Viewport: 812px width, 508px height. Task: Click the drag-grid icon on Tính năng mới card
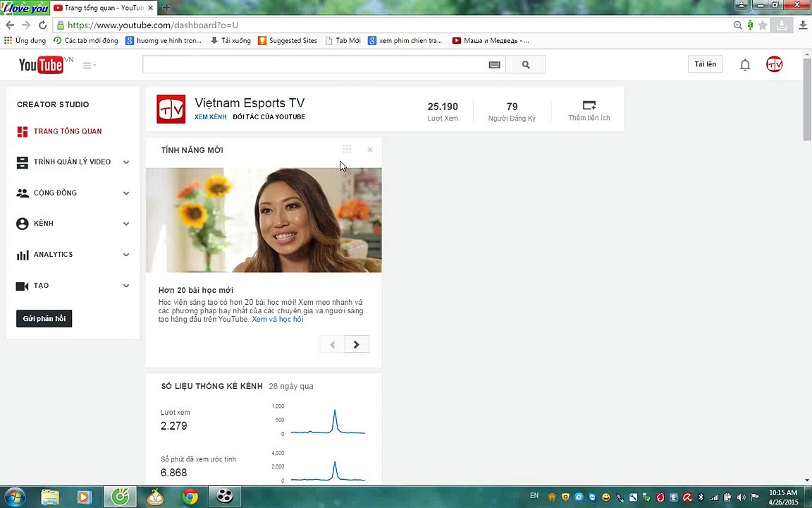347,150
